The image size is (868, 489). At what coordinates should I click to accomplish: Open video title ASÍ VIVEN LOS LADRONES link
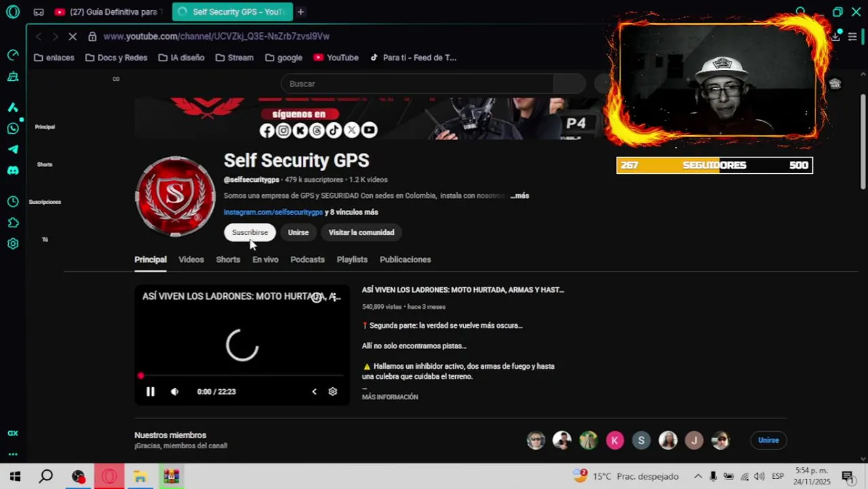(x=463, y=290)
